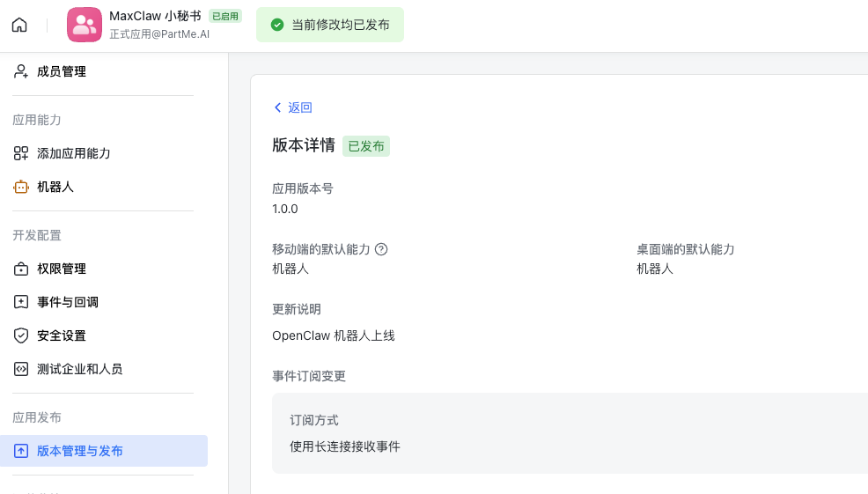Click the help icon beside 移动端的默认能力
Screen dimensions: 868x494
click(x=381, y=249)
